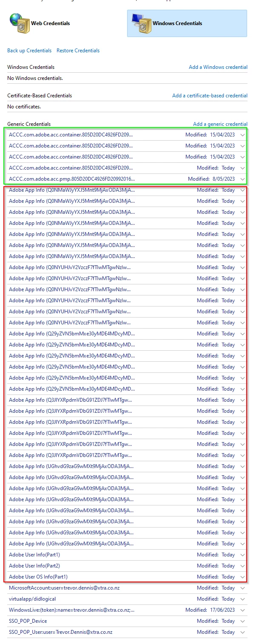Click the SSO_POP_Device entry name
This screenshot has height=644, width=256.
[28, 621]
